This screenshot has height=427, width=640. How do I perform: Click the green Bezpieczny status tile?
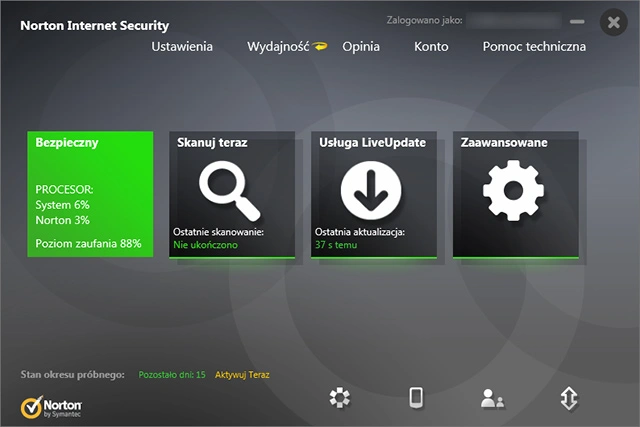pyautogui.click(x=90, y=194)
